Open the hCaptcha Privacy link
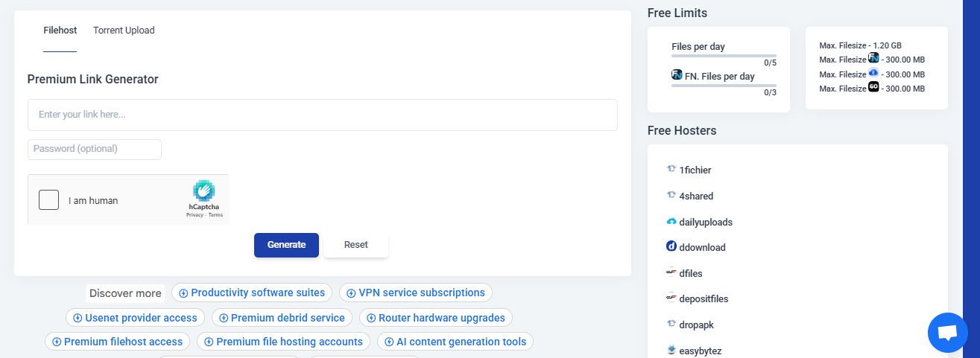 tap(195, 215)
